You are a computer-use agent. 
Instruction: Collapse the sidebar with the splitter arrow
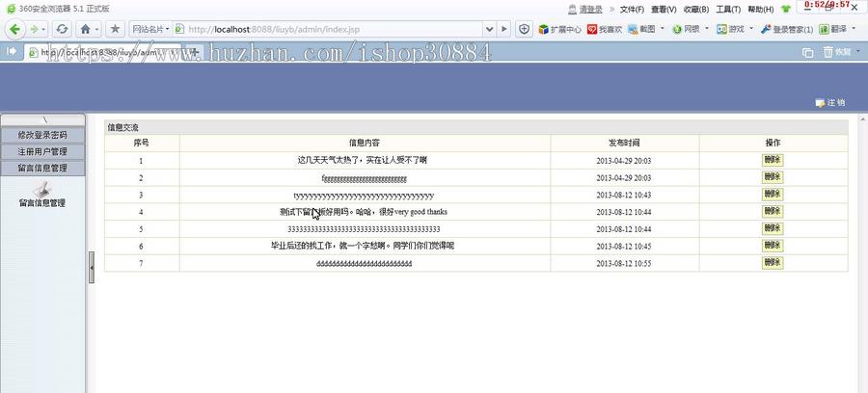[x=92, y=268]
